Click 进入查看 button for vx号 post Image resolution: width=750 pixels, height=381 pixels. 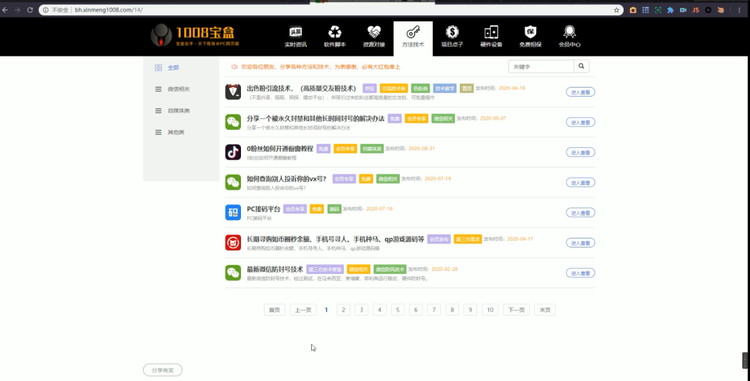pos(580,182)
